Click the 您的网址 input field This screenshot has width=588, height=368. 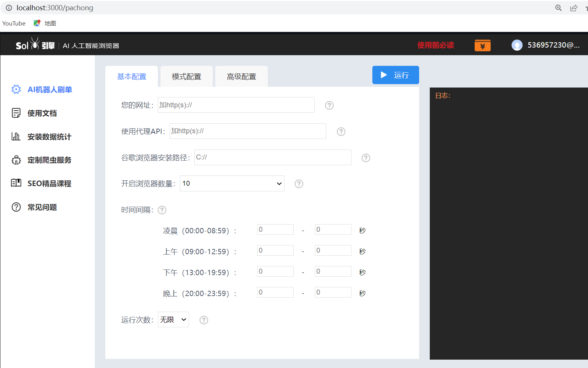[x=236, y=105]
